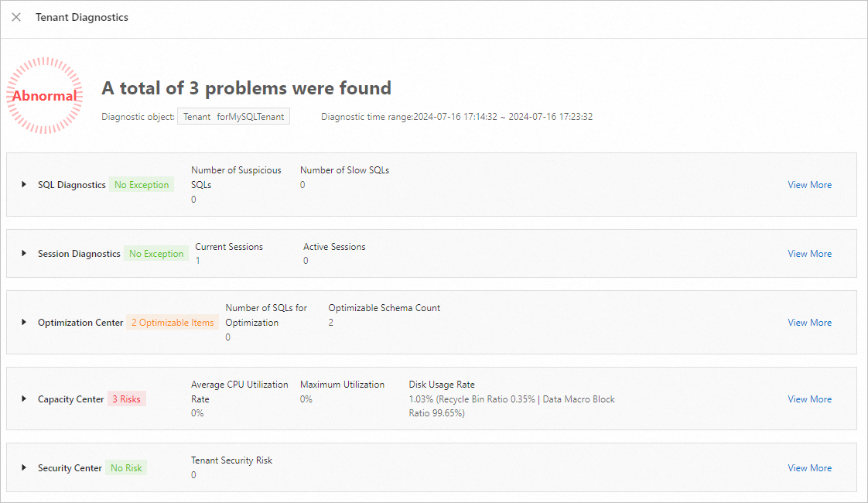Screen dimensions: 868x503
Task: Click the No Exception badge for Session Diagnostics
Action: [x=156, y=254]
